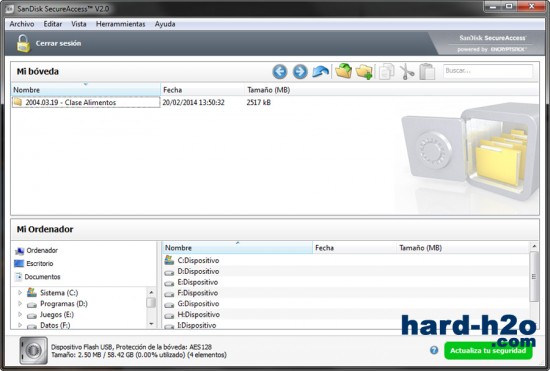Sort computer list by Nombre header
Screen dimensions: 550x371
pos(237,248)
